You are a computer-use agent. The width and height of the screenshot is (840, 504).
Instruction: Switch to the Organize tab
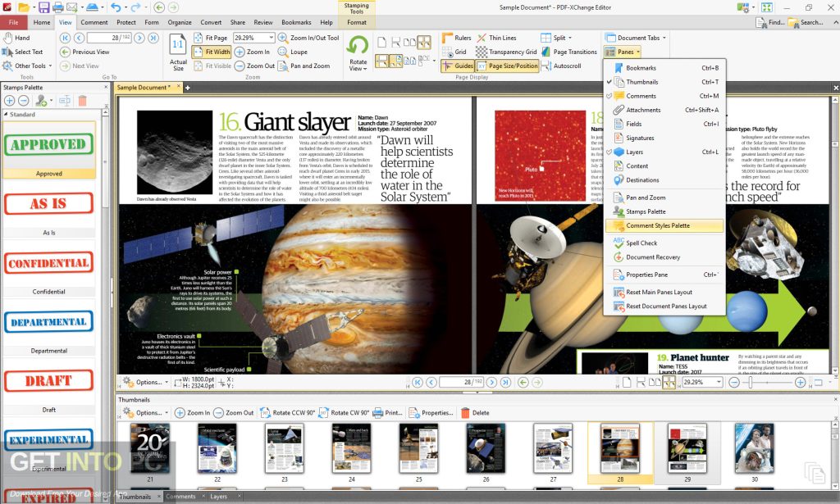point(180,22)
